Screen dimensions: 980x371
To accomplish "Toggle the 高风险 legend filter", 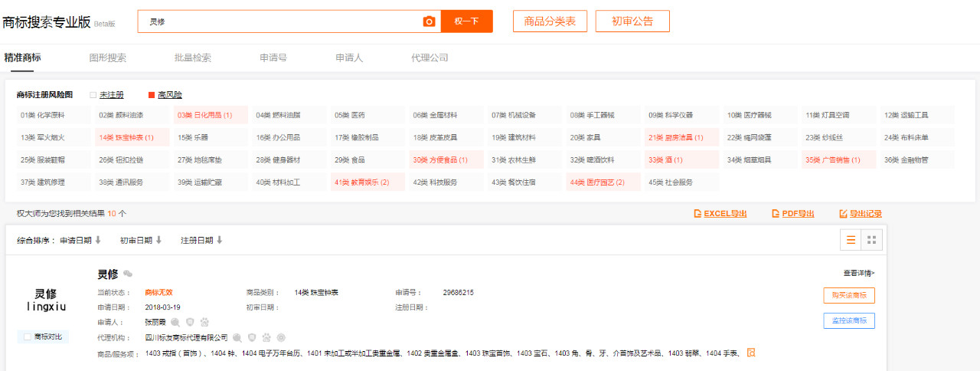I will 152,95.
